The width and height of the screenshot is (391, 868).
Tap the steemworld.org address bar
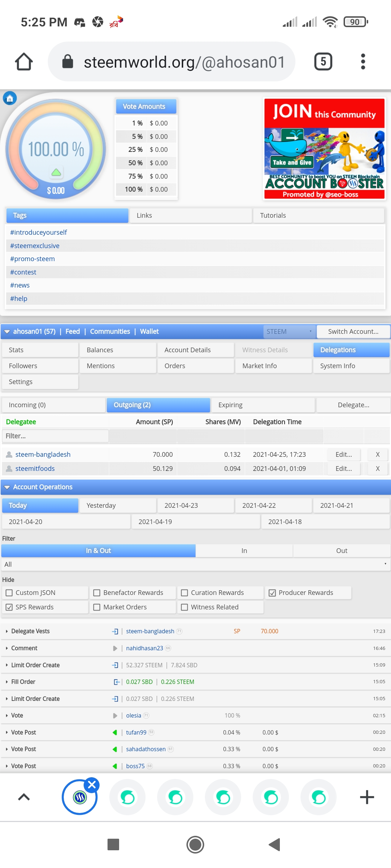click(x=172, y=61)
